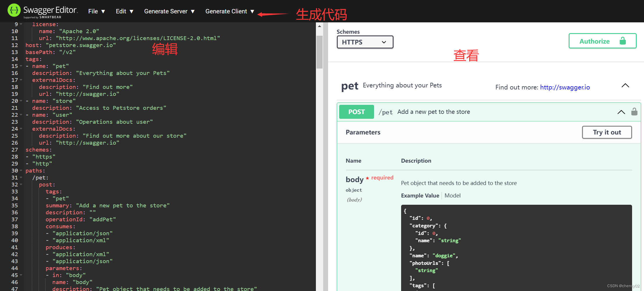
Task: Click the Swagger Editor green logo icon
Action: (14, 10)
